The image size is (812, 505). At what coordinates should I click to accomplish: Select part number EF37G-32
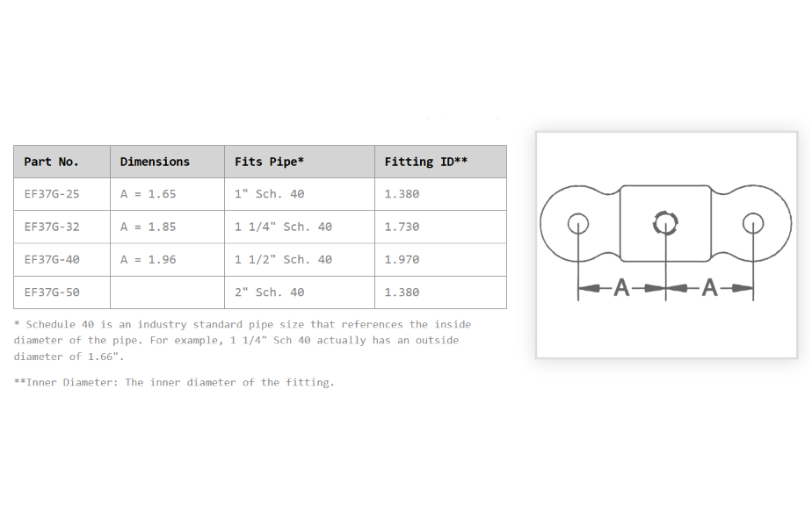click(52, 227)
